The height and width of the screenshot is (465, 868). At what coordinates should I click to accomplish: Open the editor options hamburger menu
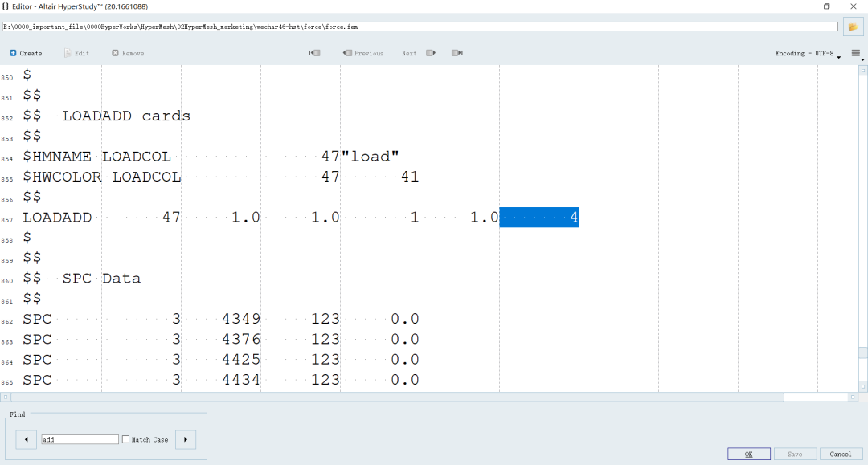coord(857,54)
